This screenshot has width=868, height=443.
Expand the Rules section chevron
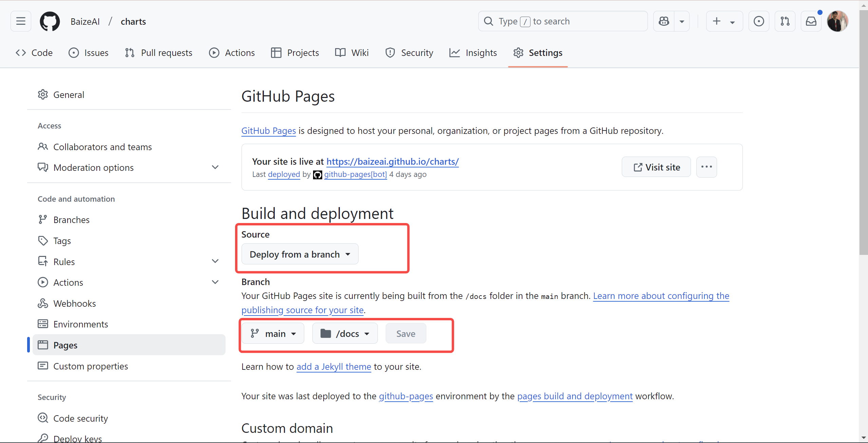(215, 261)
